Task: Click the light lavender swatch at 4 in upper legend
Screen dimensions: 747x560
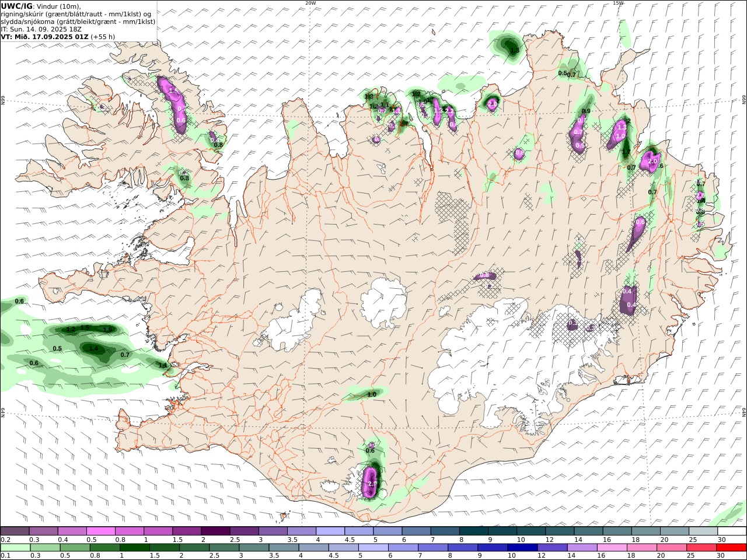Action: [330, 531]
